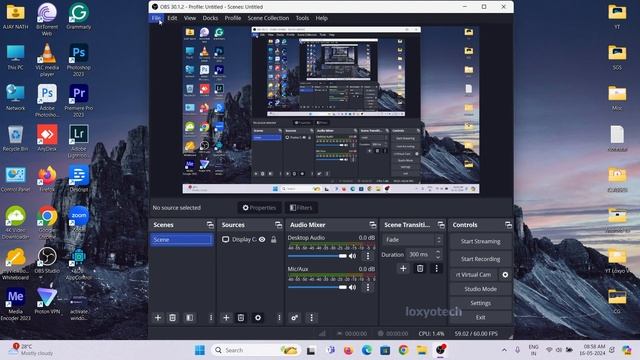Open View menu
The height and width of the screenshot is (360, 640).
coord(190,18)
